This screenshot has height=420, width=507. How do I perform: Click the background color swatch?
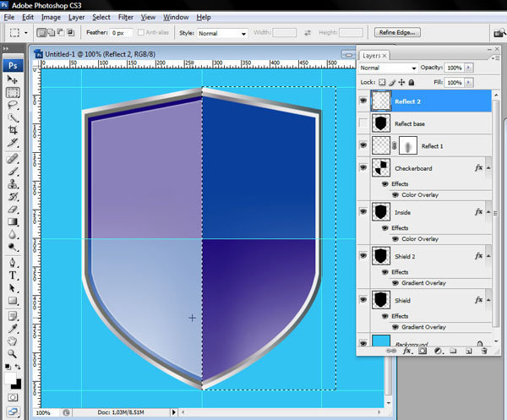[x=17, y=385]
